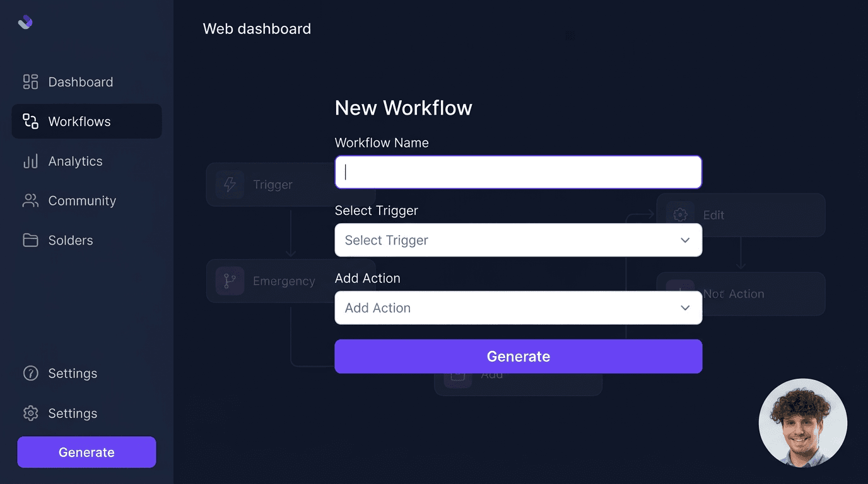
Task: Open the Solders folder icon
Action: tap(30, 240)
